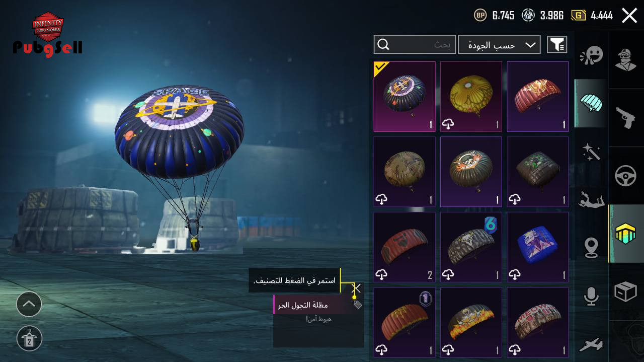Open the microphone voice pack category
The image size is (644, 362).
pyautogui.click(x=591, y=296)
